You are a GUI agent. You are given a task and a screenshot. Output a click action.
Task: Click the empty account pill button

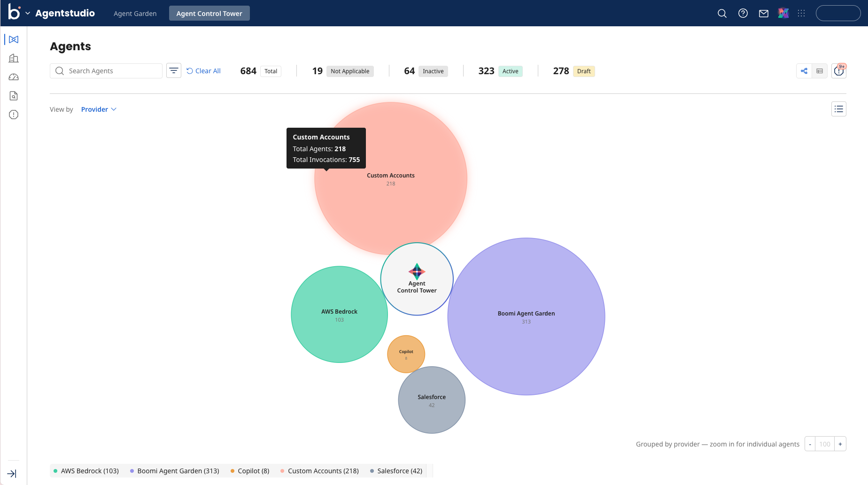click(838, 13)
